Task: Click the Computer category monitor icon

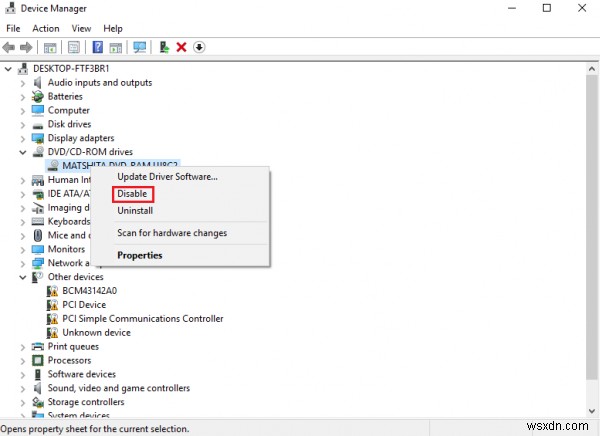Action: pyautogui.click(x=38, y=110)
